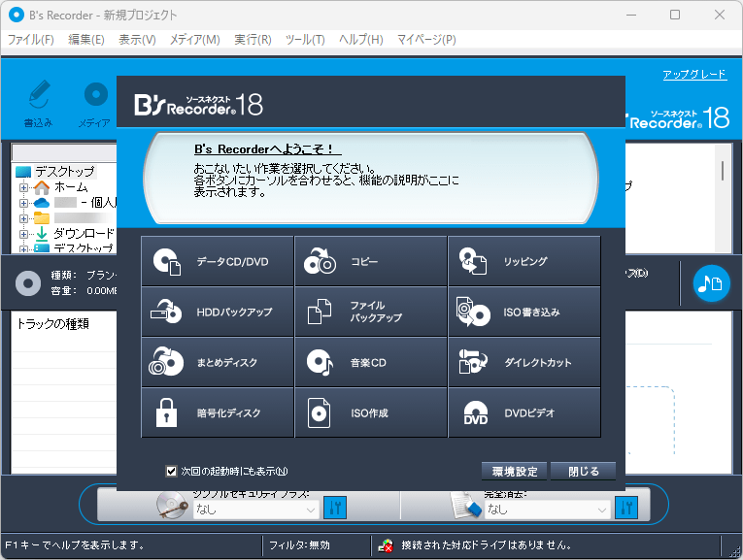Click the ダウンロード arrow icon in tree
This screenshot has height=560, width=743.
(42, 233)
